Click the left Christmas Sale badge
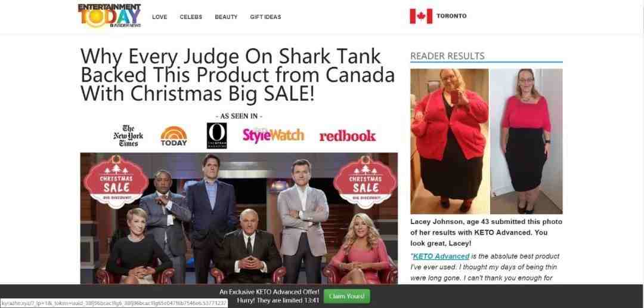Viewport: 644px width, 308px height. pyautogui.click(x=116, y=181)
